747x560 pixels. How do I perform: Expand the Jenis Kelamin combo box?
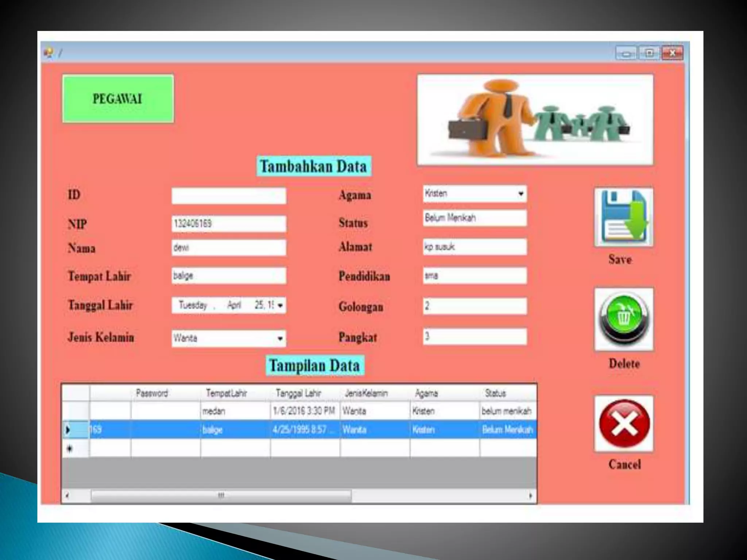point(280,338)
